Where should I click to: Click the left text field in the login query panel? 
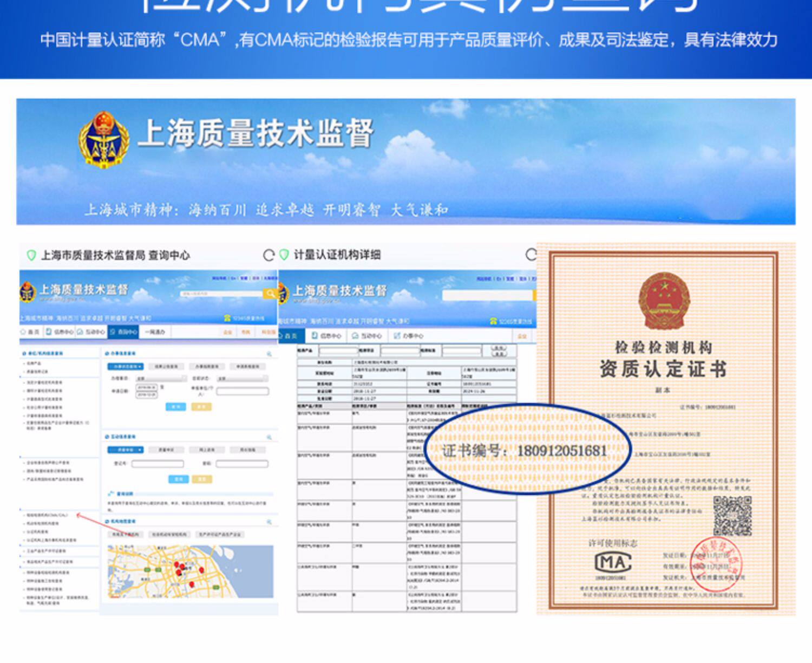pos(158,464)
